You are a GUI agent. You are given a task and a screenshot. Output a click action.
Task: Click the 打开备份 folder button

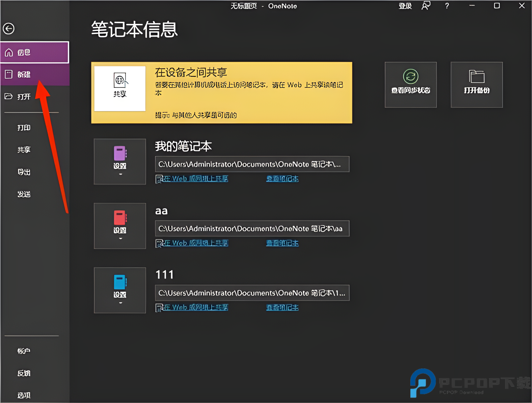point(476,85)
